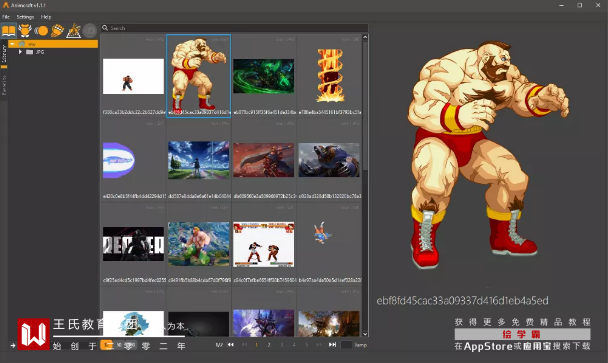Select the small fighter on white background thumbnail
The width and height of the screenshot is (608, 363).
(133, 76)
